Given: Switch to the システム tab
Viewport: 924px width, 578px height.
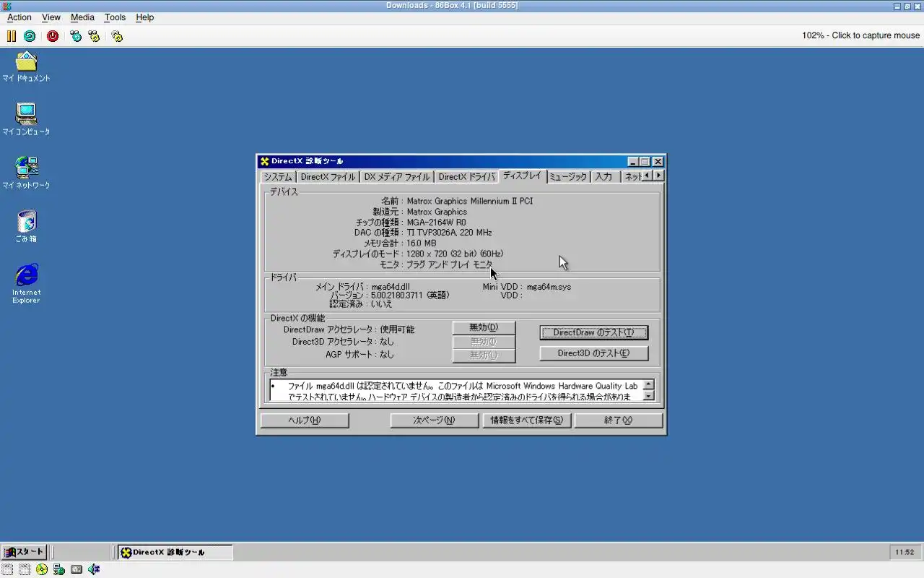Looking at the screenshot, I should 278,177.
